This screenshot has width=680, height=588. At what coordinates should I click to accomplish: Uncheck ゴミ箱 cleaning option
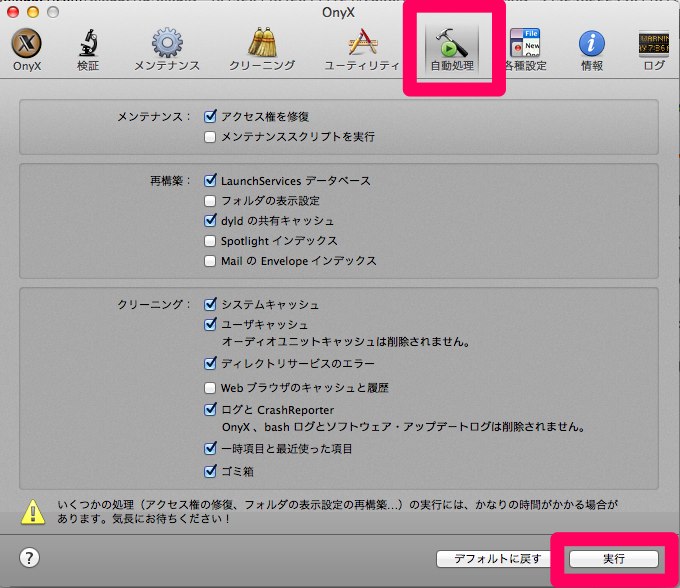[x=210, y=471]
